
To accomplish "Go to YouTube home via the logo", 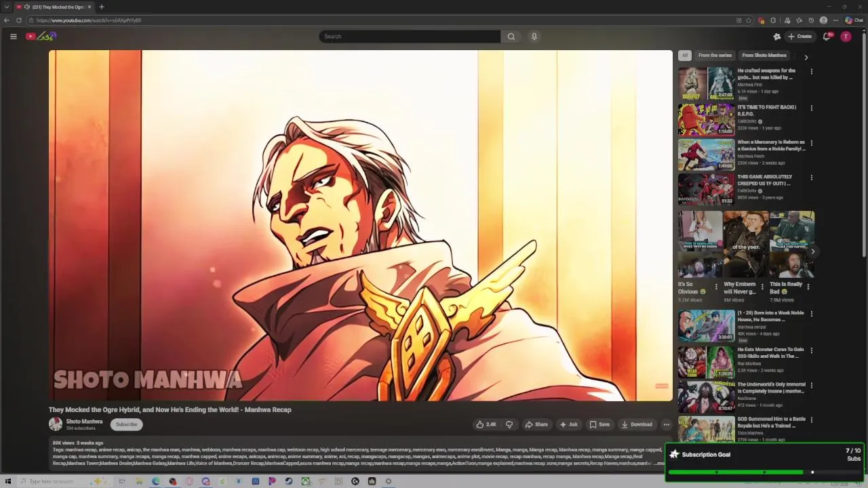I will pyautogui.click(x=41, y=37).
